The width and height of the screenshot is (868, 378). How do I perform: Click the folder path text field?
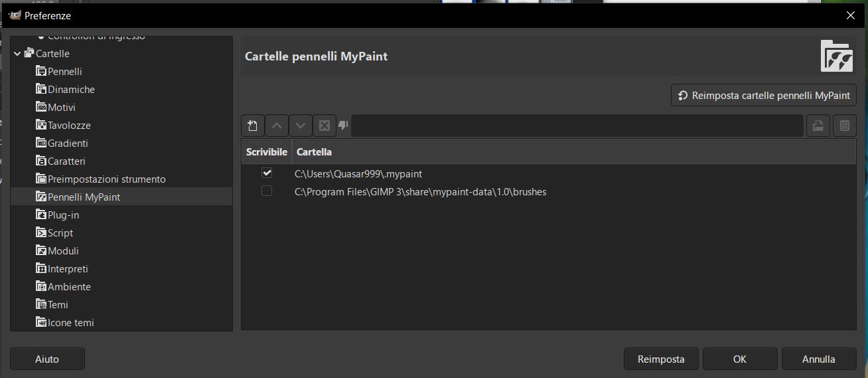pyautogui.click(x=576, y=126)
